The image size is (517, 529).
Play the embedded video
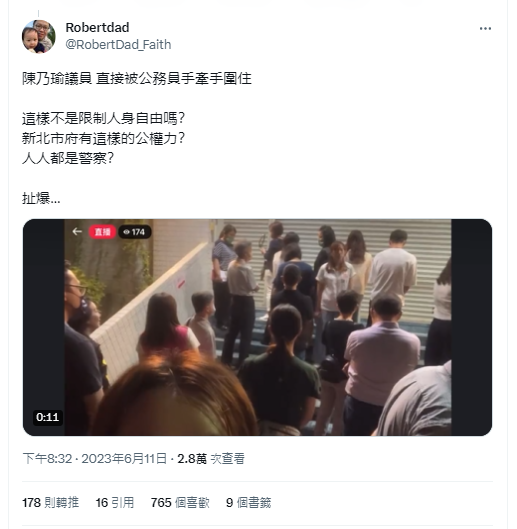click(x=257, y=327)
